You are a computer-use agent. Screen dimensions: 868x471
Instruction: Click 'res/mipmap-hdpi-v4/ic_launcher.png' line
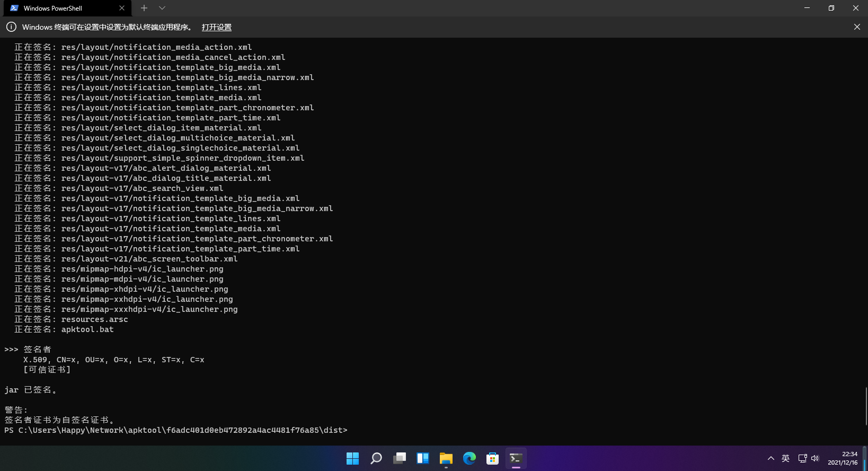coord(119,269)
